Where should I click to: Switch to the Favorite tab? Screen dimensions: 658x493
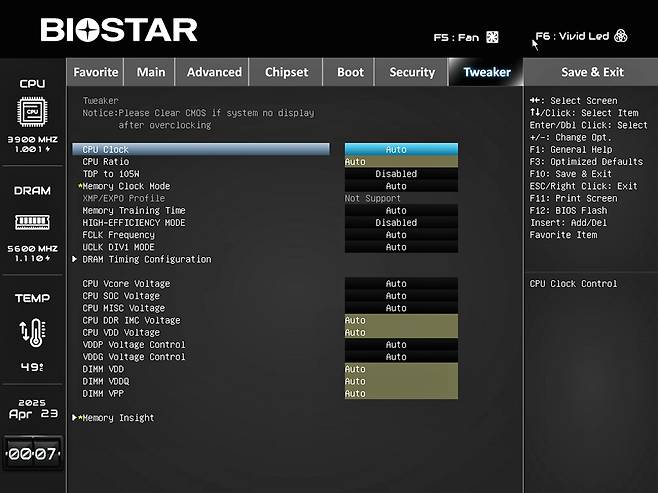pos(96,72)
